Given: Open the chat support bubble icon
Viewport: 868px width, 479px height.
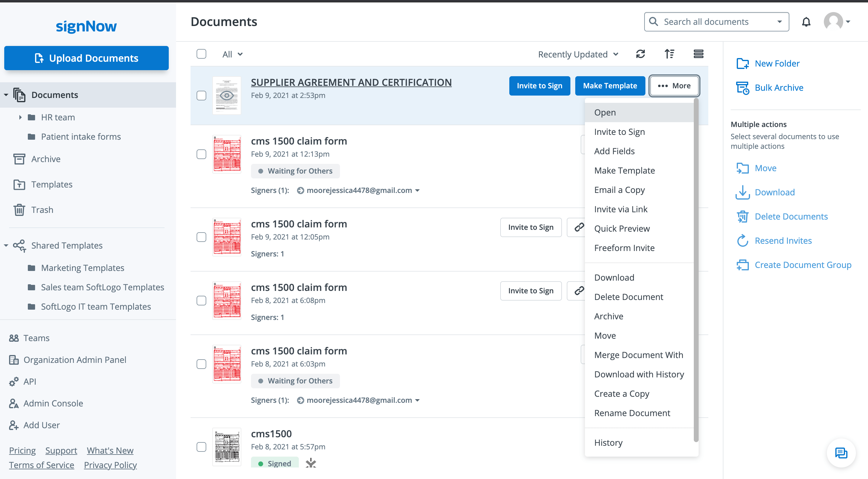Looking at the screenshot, I should pyautogui.click(x=841, y=453).
